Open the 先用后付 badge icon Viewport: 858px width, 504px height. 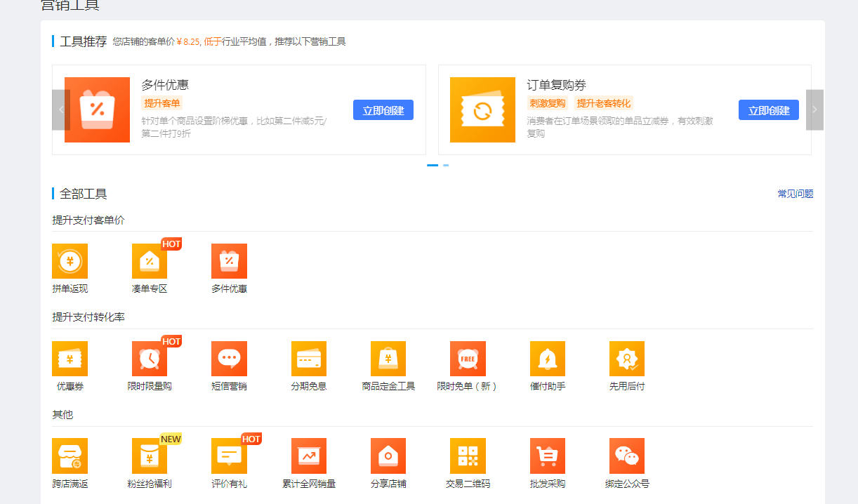(627, 359)
